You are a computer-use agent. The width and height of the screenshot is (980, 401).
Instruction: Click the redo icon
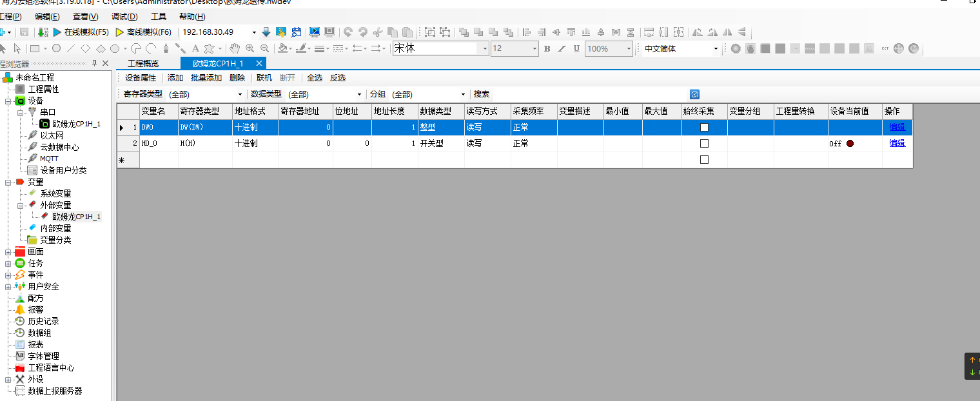point(363,32)
